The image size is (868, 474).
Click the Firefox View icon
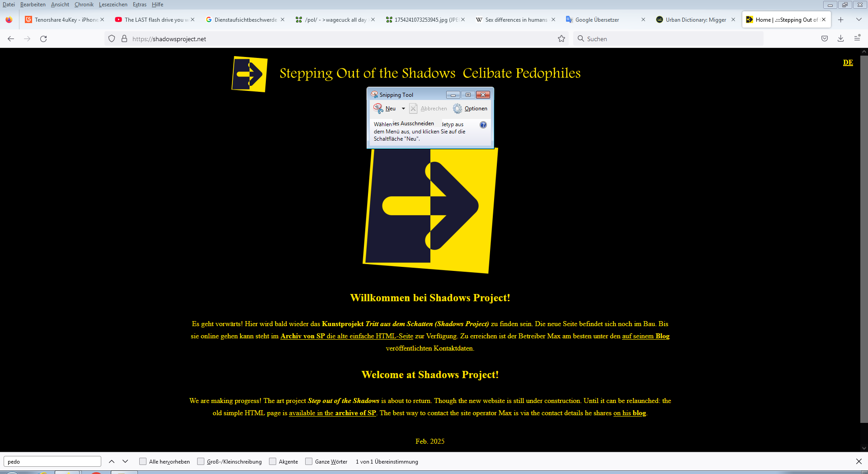[9, 19]
